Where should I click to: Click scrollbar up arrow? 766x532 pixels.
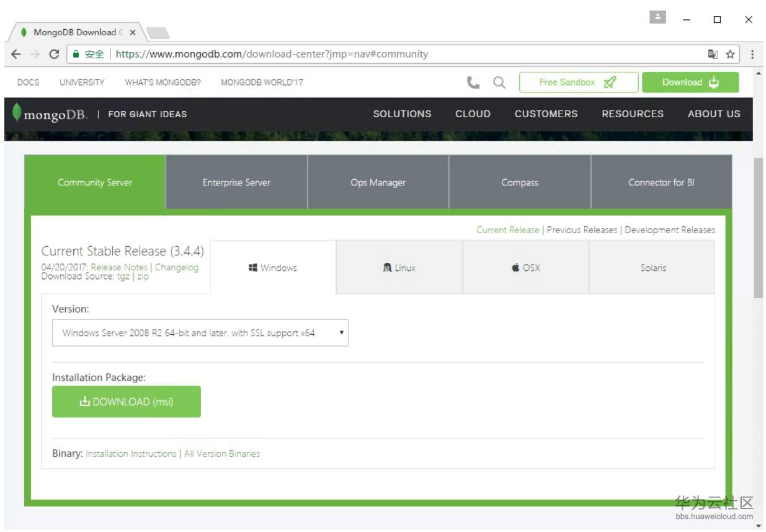(x=758, y=73)
